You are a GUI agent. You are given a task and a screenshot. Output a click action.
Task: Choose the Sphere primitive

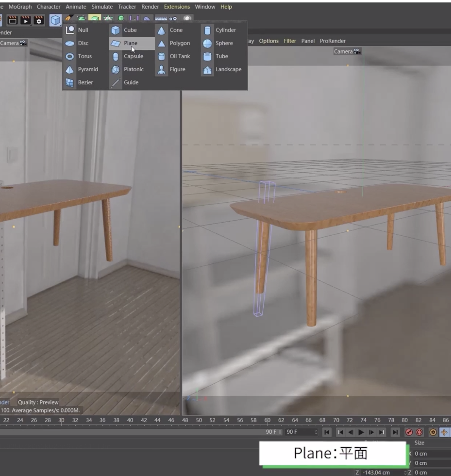point(224,43)
